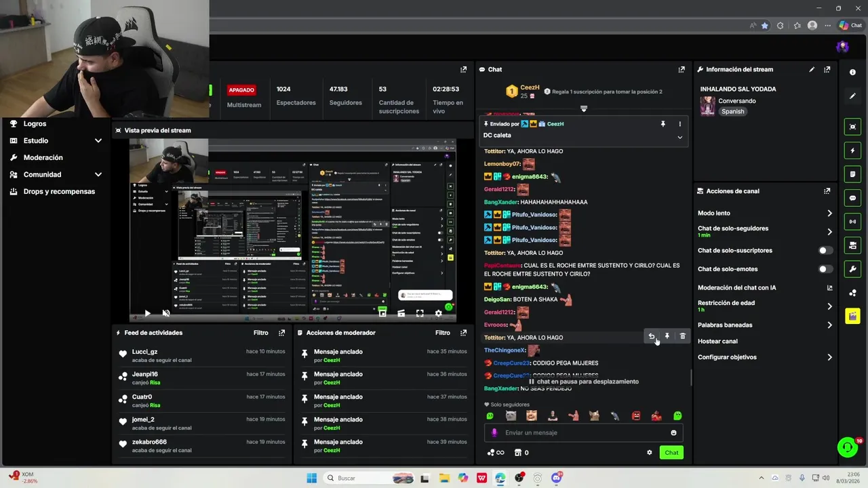Screen dimensions: 868x488
Task: Click the green Chat send button
Action: click(x=671, y=453)
